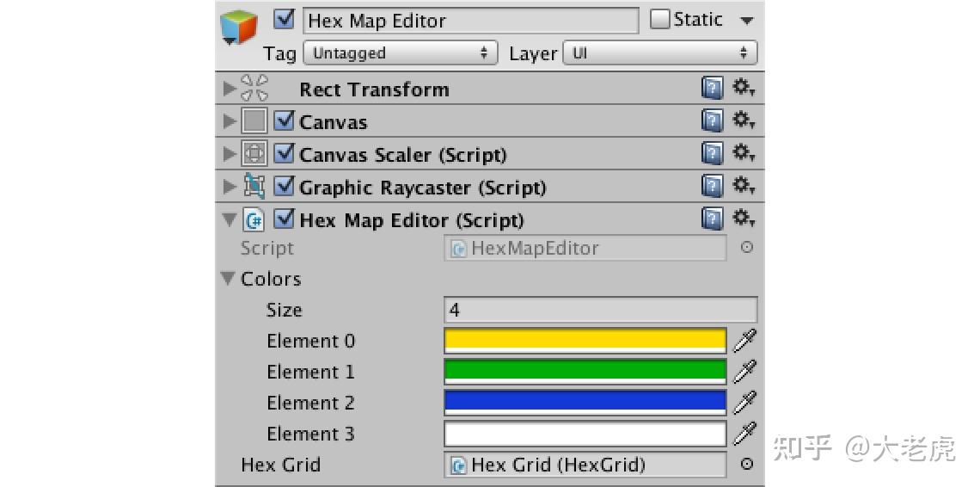Open object picker for Script field
The width and height of the screenshot is (980, 487).
[746, 248]
